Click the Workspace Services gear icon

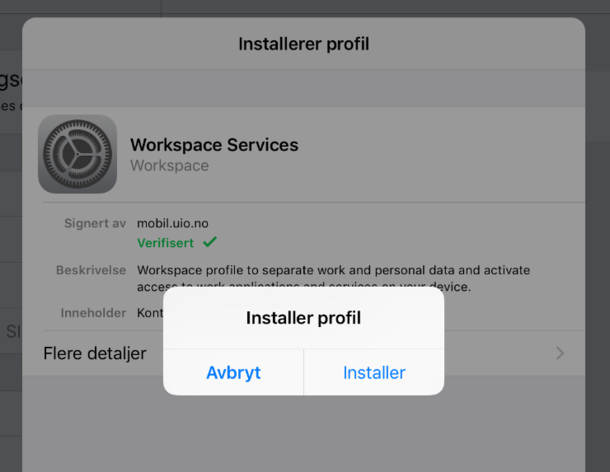click(77, 154)
